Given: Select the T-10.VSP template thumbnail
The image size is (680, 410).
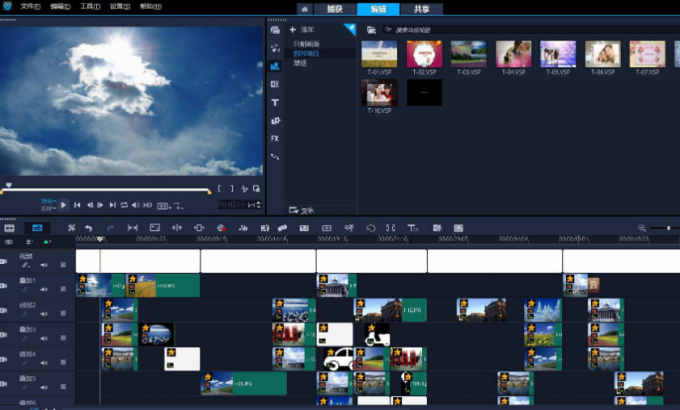Looking at the screenshot, I should tap(379, 95).
